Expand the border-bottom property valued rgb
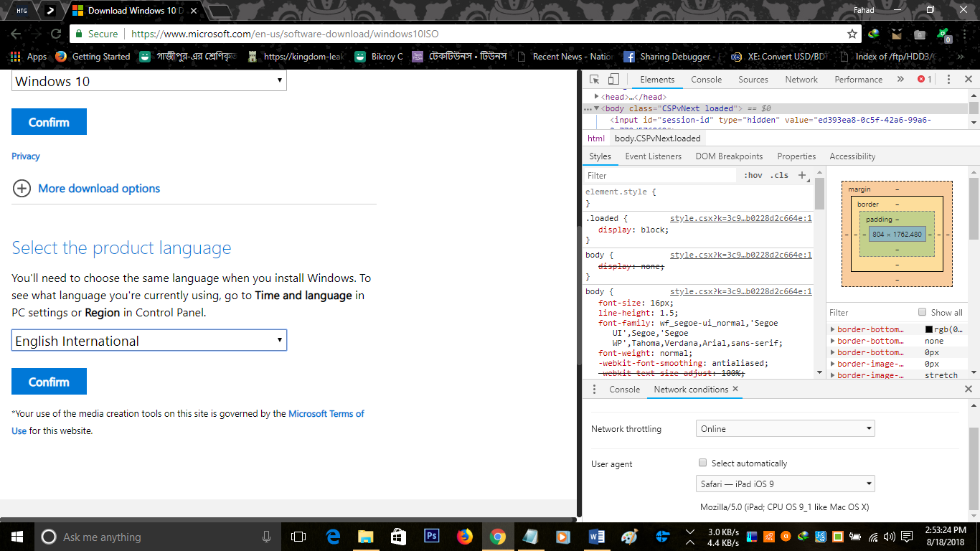Viewport: 980px width, 551px height. (x=833, y=329)
